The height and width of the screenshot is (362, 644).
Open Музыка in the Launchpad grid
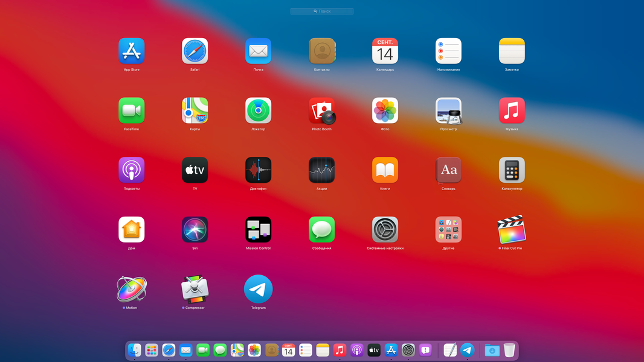(x=512, y=110)
